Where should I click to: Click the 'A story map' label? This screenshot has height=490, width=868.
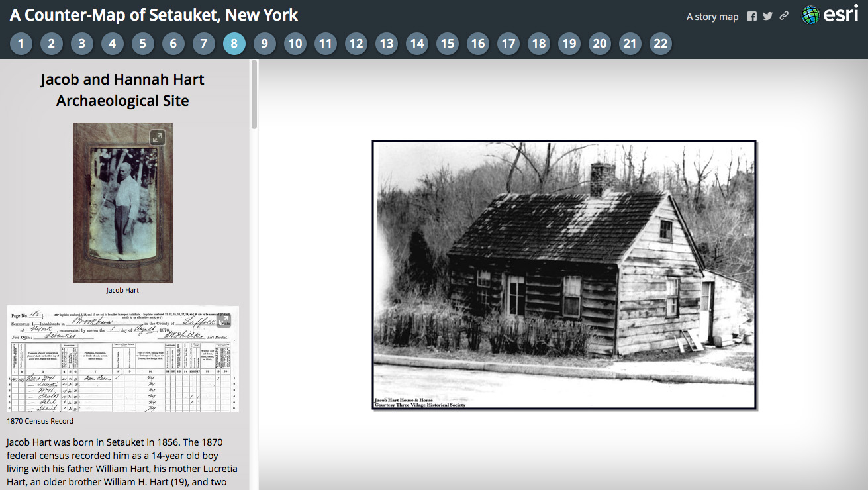point(712,16)
